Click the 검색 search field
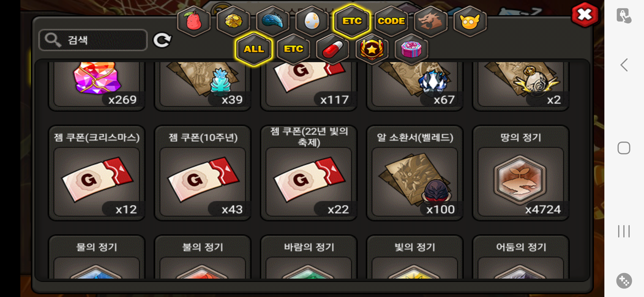Screen dimensions: 644x297 pos(93,40)
